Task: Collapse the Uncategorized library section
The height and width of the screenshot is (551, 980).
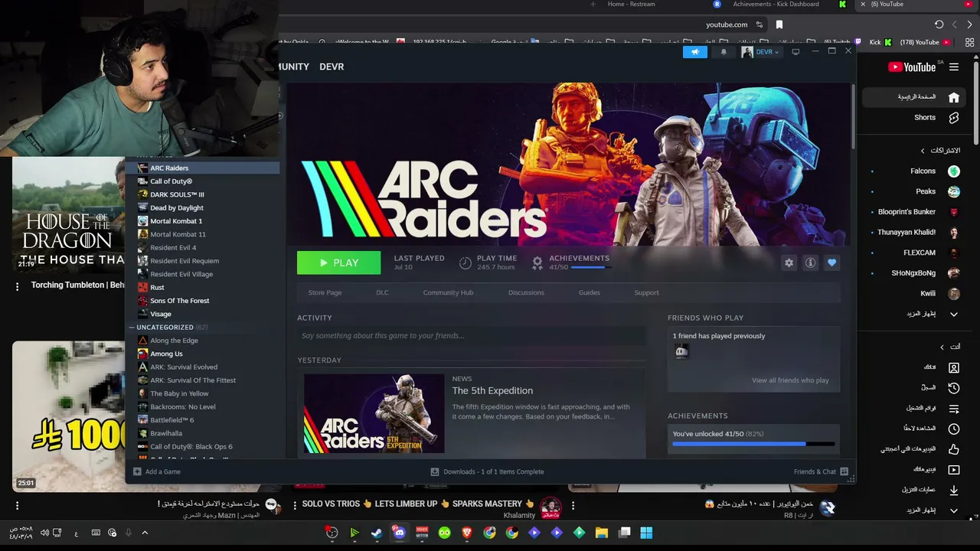Action: pyautogui.click(x=132, y=327)
